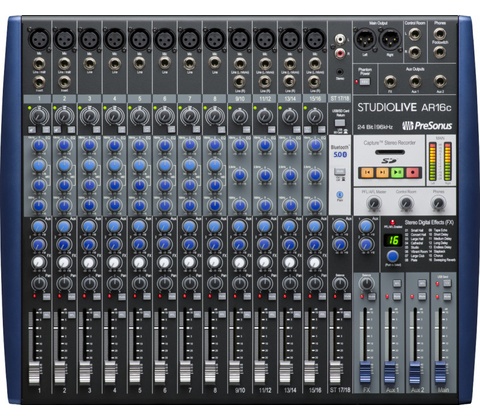Screen dimensions: 480x420
Task: Enable AFL on the Aux 2 master
Action: pyautogui.click(x=422, y=283)
